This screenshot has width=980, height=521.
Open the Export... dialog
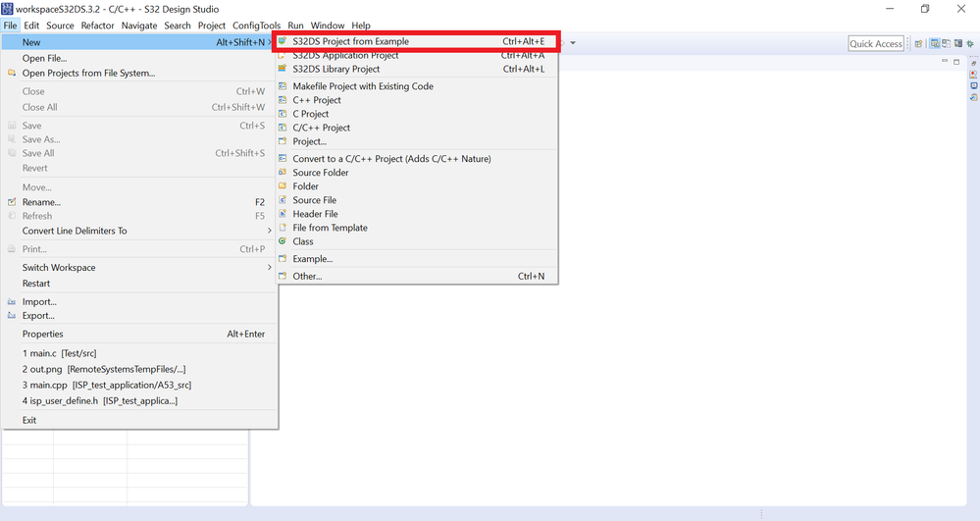pyautogui.click(x=138, y=316)
